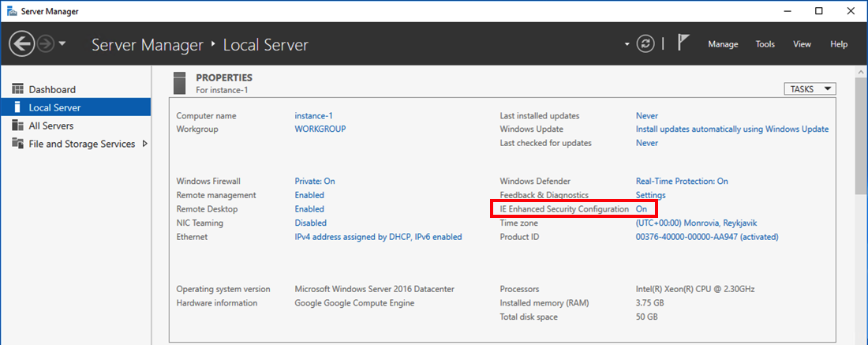This screenshot has height=345, width=868.
Task: Refresh Server Manager with the refresh icon
Action: [645, 44]
